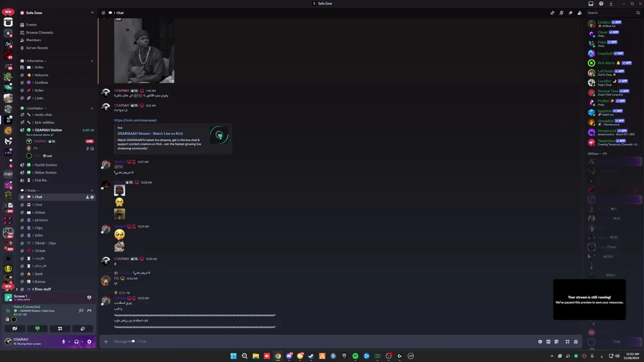Open OSAMAAAH Stream embed title link
The width and height of the screenshot is (644, 362).
150,134
